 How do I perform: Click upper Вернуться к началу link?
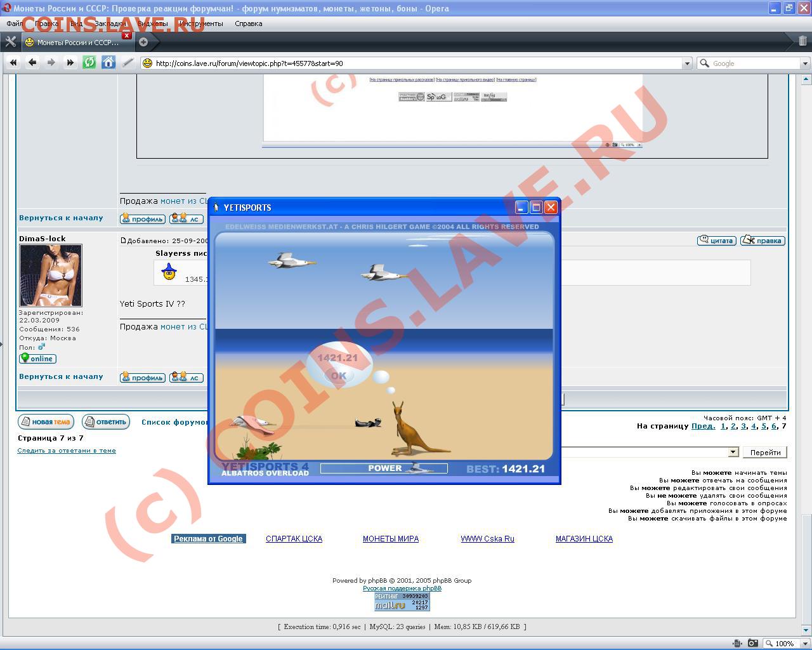61,218
